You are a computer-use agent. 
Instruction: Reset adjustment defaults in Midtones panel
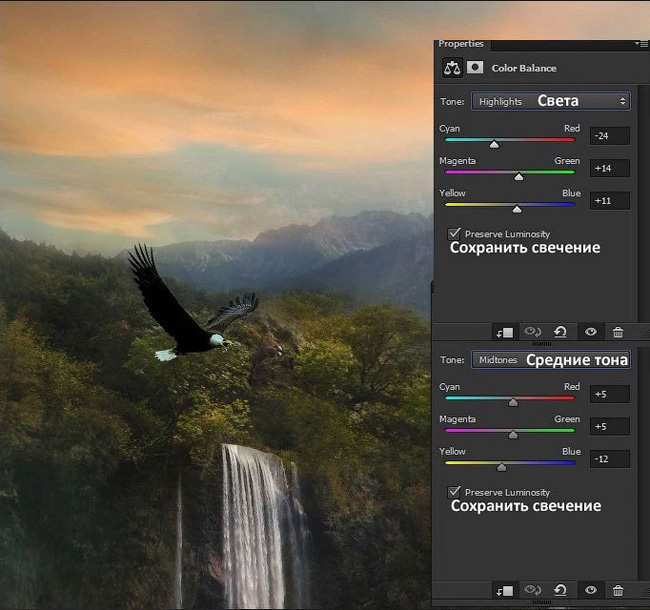[x=560, y=590]
